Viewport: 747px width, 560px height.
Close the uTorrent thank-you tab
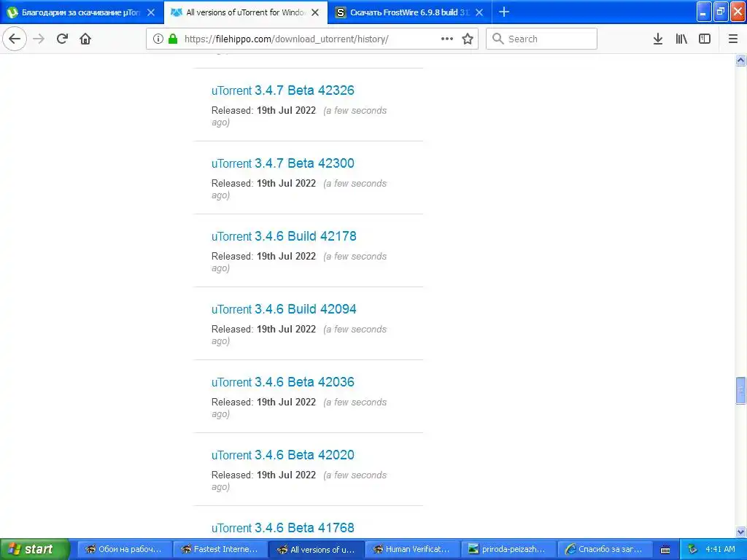coord(151,12)
